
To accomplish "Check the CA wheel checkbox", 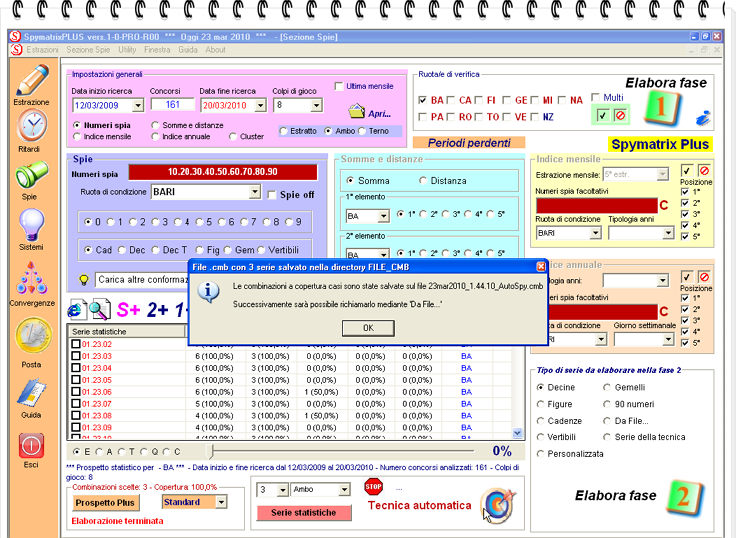I will [x=451, y=100].
